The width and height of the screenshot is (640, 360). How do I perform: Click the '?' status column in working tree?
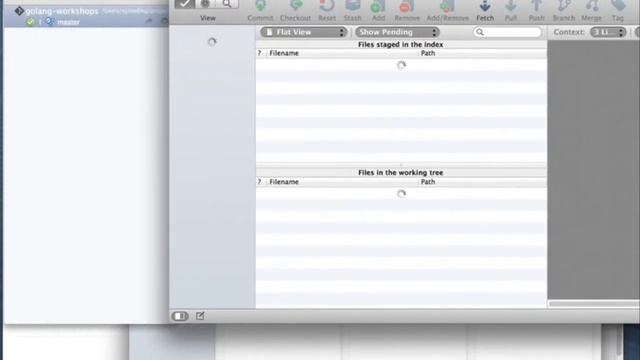coord(260,182)
